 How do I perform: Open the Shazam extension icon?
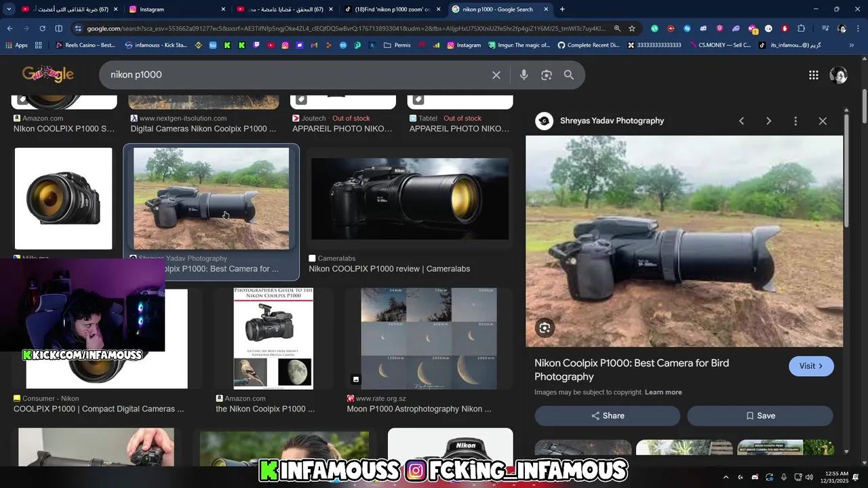pyautogui.click(x=687, y=28)
